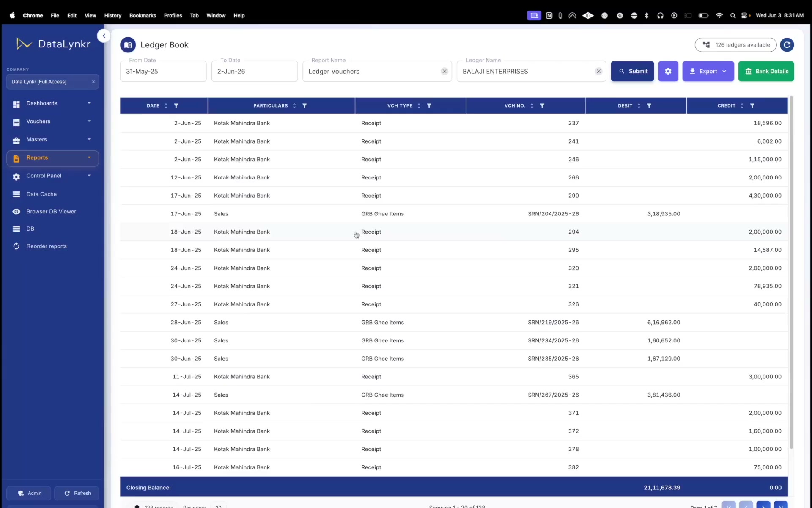
Task: Click the circular reload icon beside ledgers available
Action: click(787, 45)
